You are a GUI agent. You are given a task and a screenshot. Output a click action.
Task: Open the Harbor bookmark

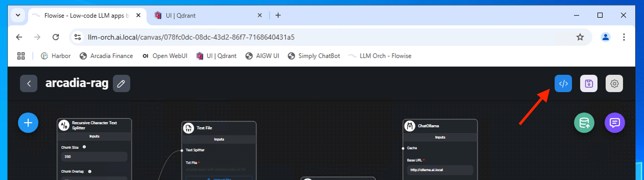coord(56,56)
